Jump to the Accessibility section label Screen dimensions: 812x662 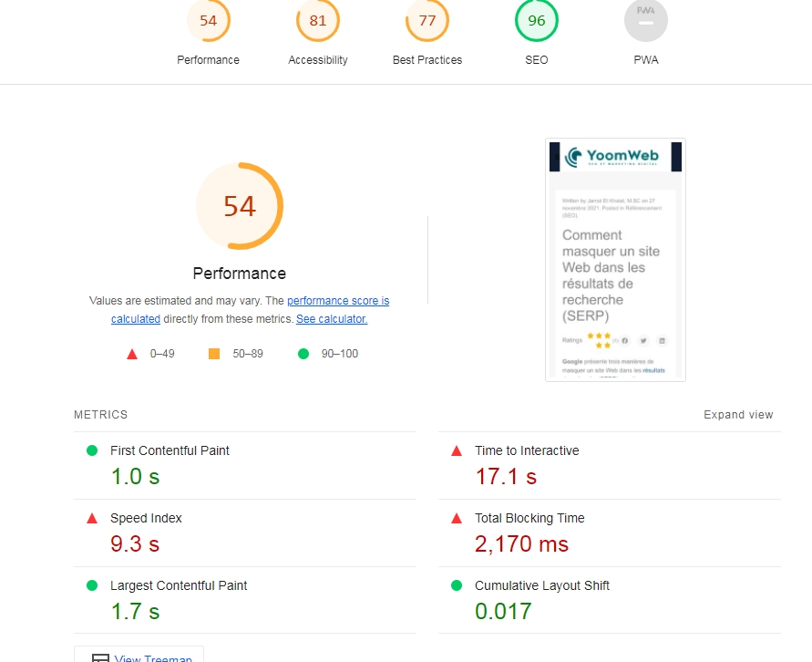pyautogui.click(x=318, y=60)
